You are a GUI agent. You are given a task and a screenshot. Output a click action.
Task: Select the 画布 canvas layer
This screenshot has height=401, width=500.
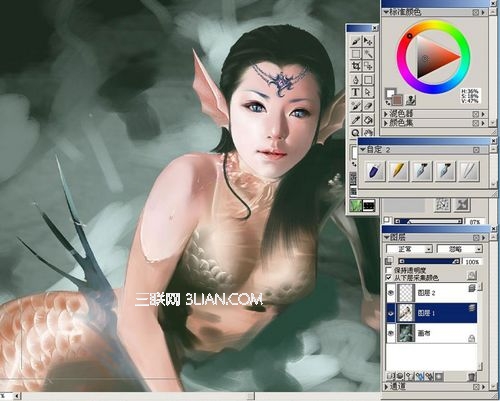[431, 333]
